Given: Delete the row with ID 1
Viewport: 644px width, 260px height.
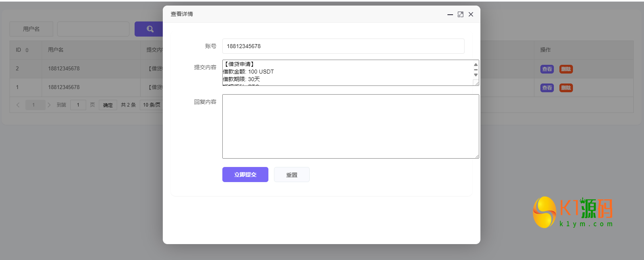Looking at the screenshot, I should tap(566, 88).
